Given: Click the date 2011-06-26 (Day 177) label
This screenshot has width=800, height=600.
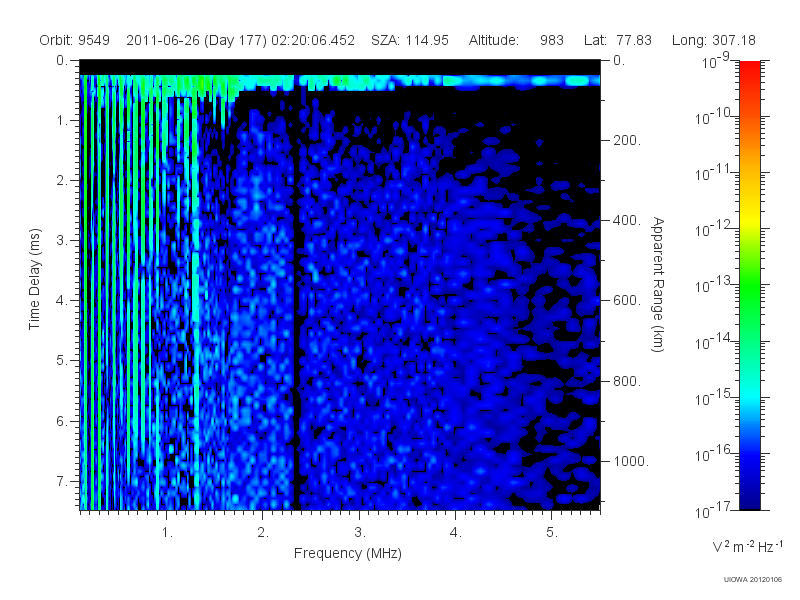Looking at the screenshot, I should [197, 40].
